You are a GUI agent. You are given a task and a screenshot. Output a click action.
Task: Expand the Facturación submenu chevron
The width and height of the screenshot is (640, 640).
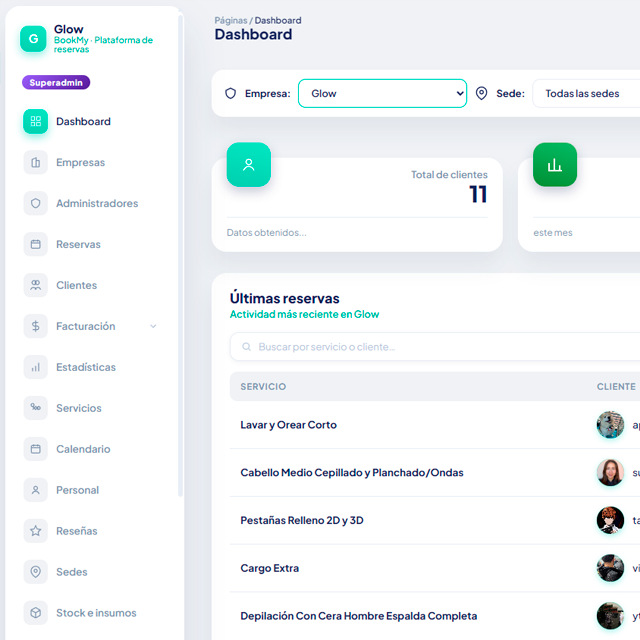click(153, 326)
